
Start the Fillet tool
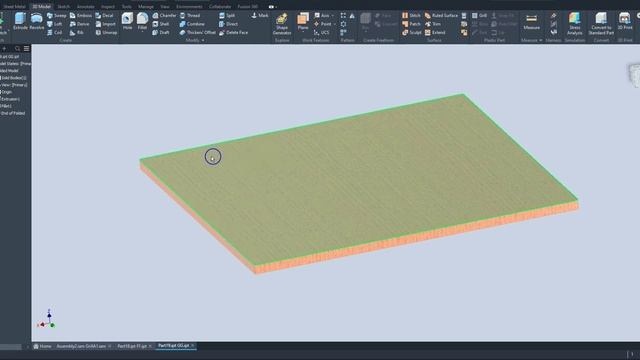pos(142,20)
